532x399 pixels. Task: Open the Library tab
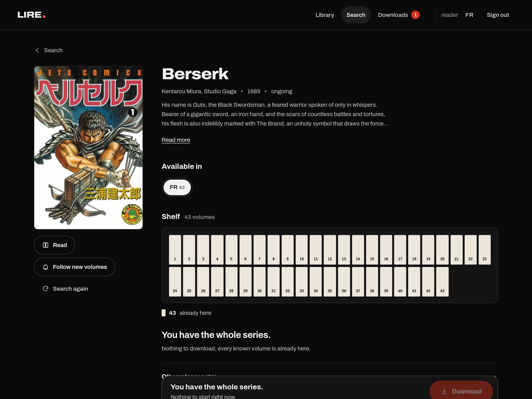point(325,15)
